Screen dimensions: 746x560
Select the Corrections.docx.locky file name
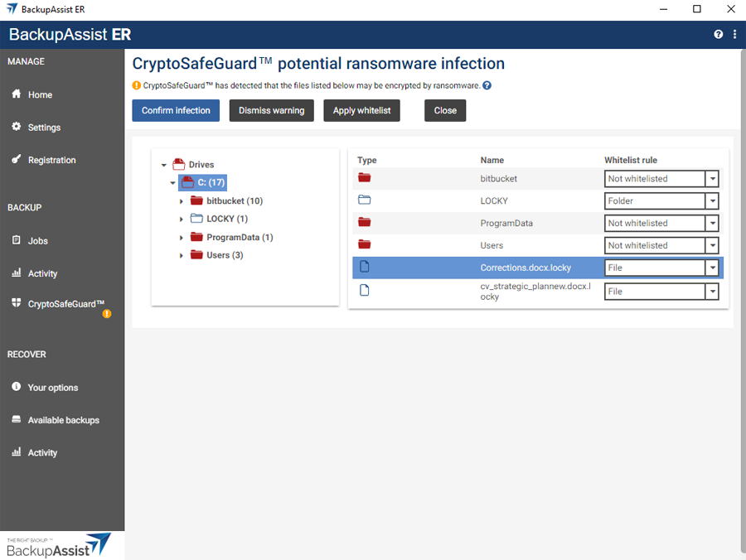click(x=526, y=268)
